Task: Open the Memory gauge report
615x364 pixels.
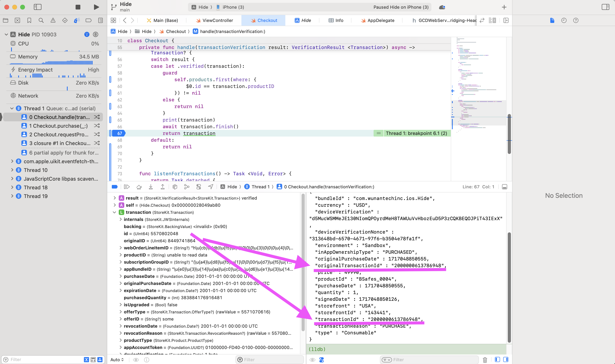Action: 54,59
